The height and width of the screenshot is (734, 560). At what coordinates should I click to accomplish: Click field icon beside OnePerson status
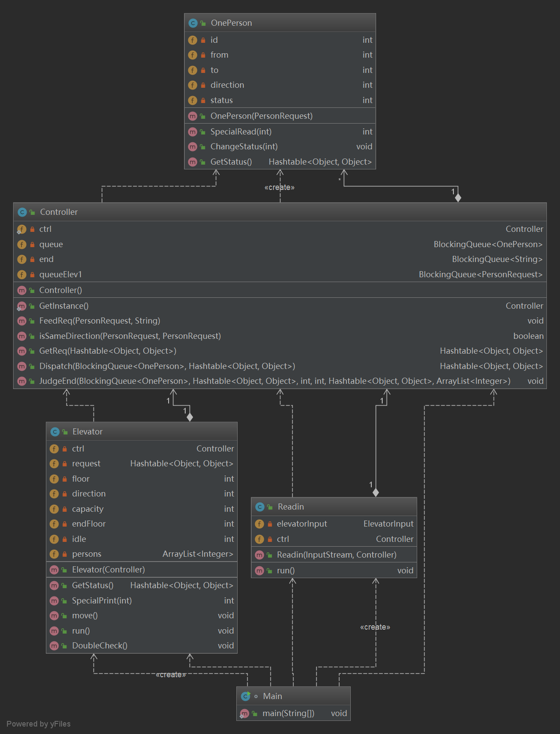click(x=193, y=100)
